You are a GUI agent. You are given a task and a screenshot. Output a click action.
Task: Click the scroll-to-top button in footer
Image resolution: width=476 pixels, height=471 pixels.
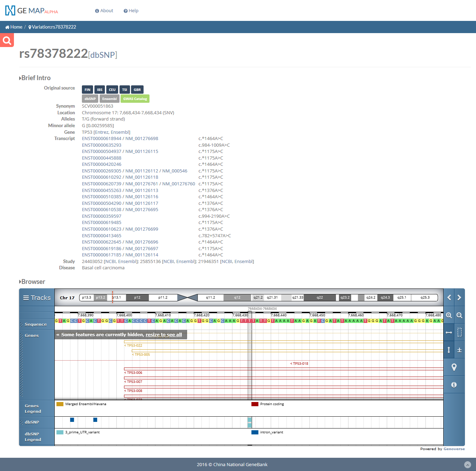(468, 465)
